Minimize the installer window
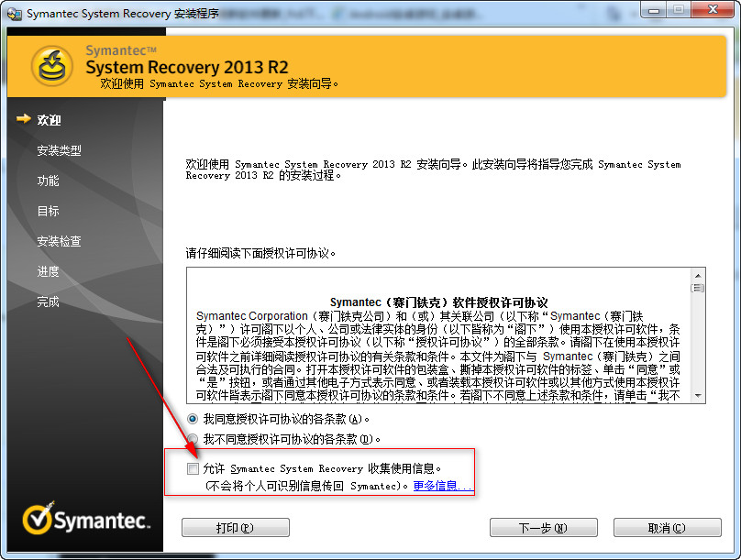This screenshot has width=741, height=560. tap(654, 9)
